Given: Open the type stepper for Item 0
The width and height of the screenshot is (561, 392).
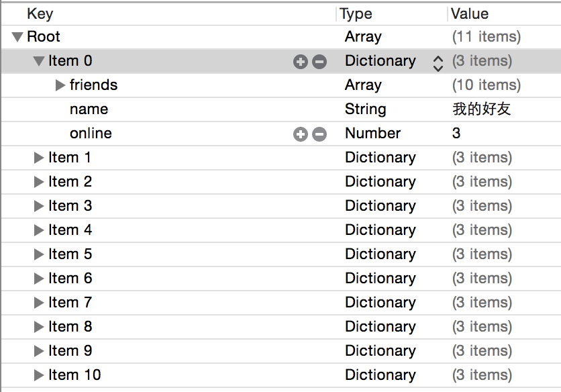Looking at the screenshot, I should [438, 62].
